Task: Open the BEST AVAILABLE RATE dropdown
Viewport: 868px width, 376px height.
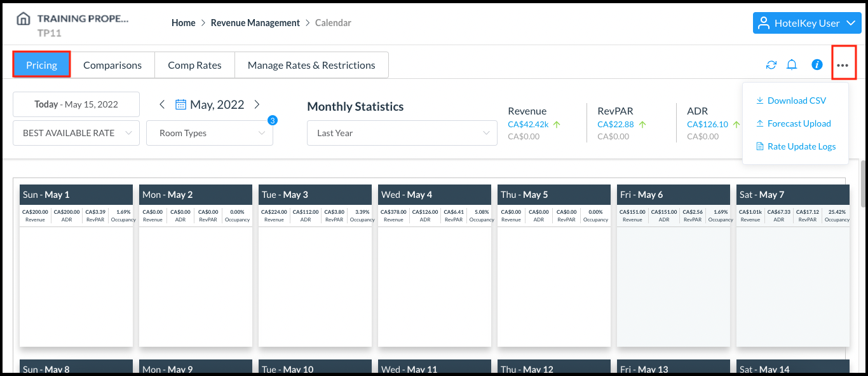Action: [x=76, y=133]
